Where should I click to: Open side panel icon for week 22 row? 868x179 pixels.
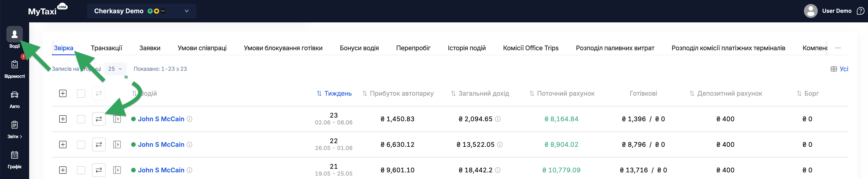tap(117, 145)
